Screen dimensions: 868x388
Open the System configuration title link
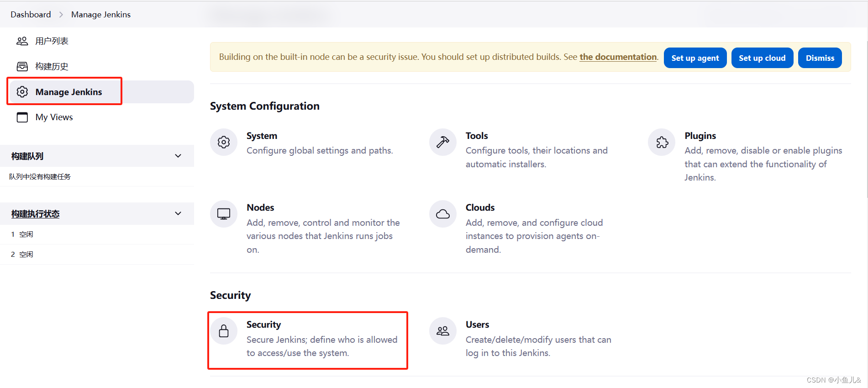pos(262,136)
